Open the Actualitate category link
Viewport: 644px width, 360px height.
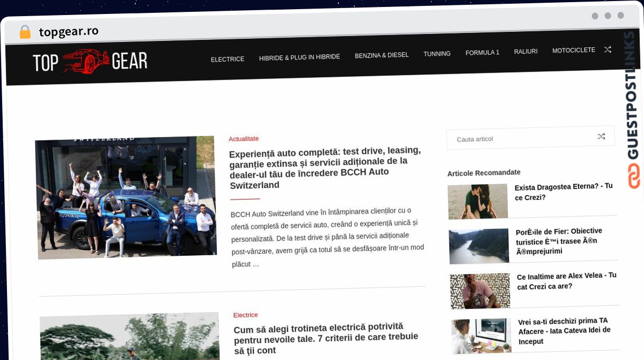244,139
